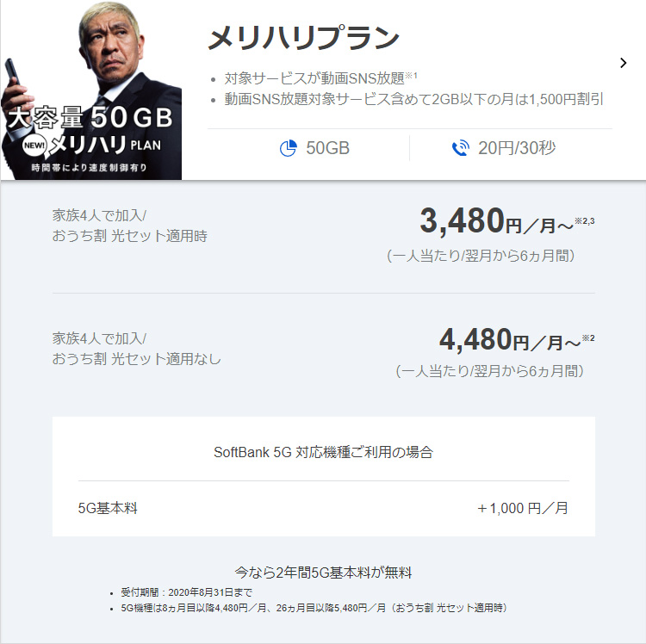This screenshot has height=644, width=646.
Task: Click the data-volume pie chart icon
Action: 288,148
